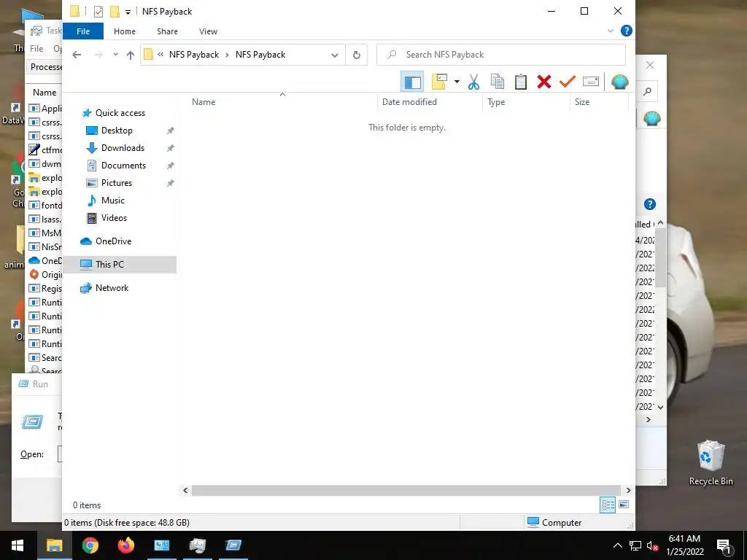This screenshot has width=747, height=560.
Task: Show hidden system tray icons
Action: [x=617, y=545]
